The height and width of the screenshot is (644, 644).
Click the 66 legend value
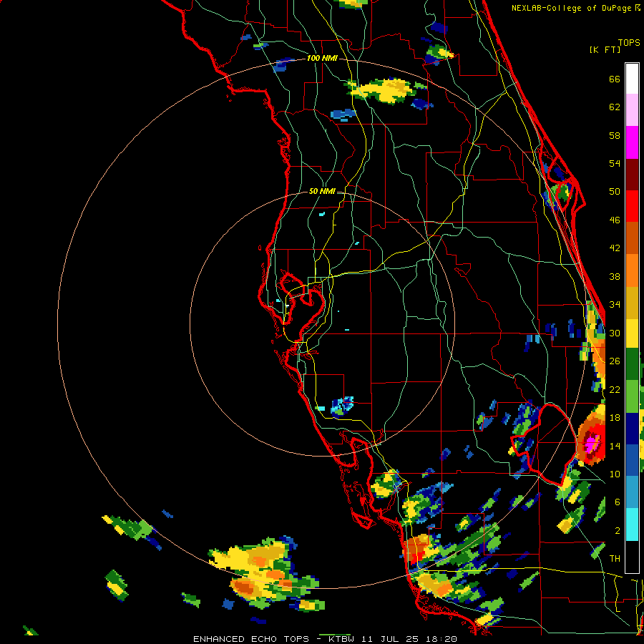[x=615, y=79]
